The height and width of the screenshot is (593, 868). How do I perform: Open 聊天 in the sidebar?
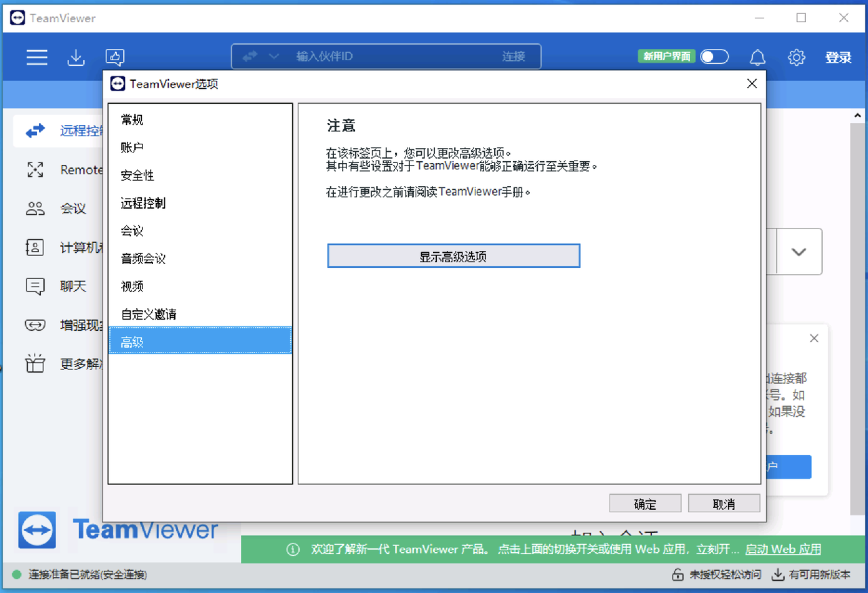point(58,286)
